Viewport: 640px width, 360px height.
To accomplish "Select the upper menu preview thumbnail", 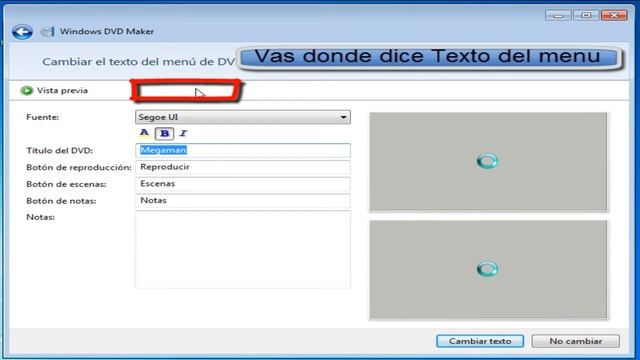I will [488, 161].
